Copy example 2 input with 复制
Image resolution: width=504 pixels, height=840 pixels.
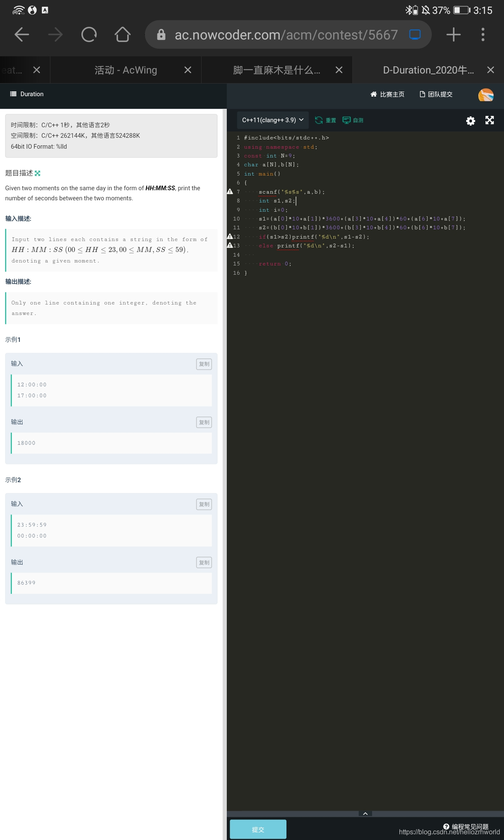pyautogui.click(x=204, y=504)
